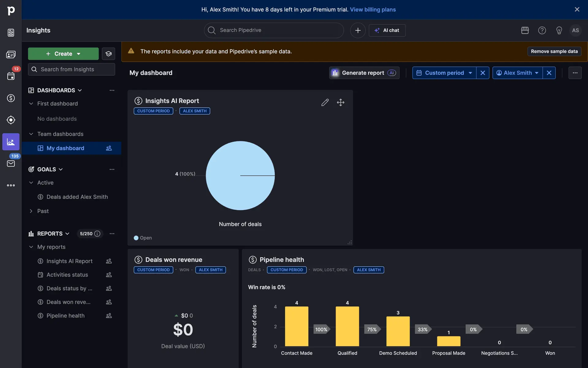Open the Marketplace icon in top bar
The height and width of the screenshot is (368, 588).
point(525,30)
